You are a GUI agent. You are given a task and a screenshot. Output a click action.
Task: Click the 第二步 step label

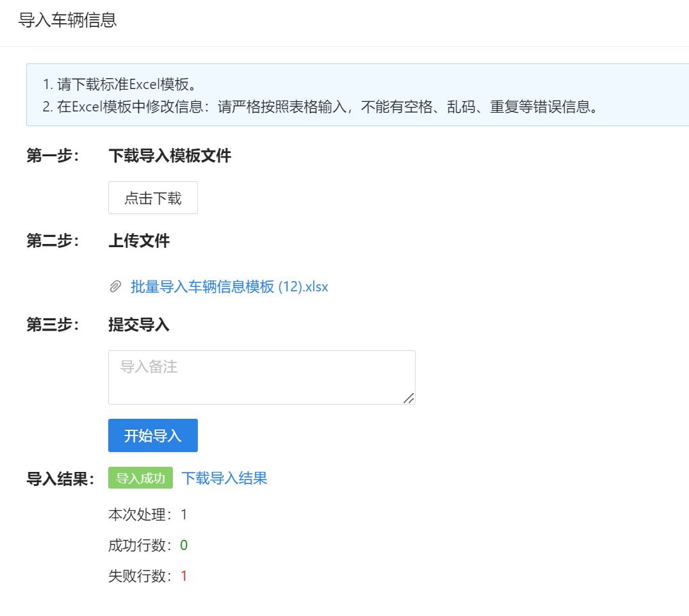53,241
